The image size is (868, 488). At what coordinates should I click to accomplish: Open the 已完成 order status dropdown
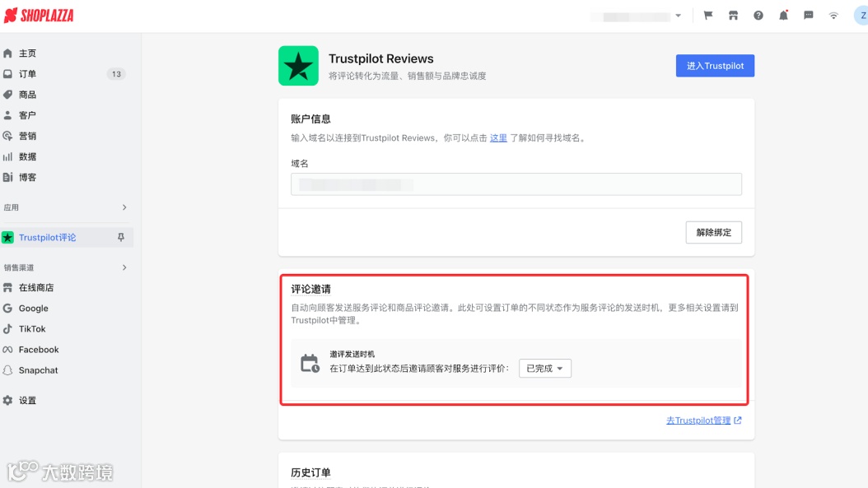(544, 369)
